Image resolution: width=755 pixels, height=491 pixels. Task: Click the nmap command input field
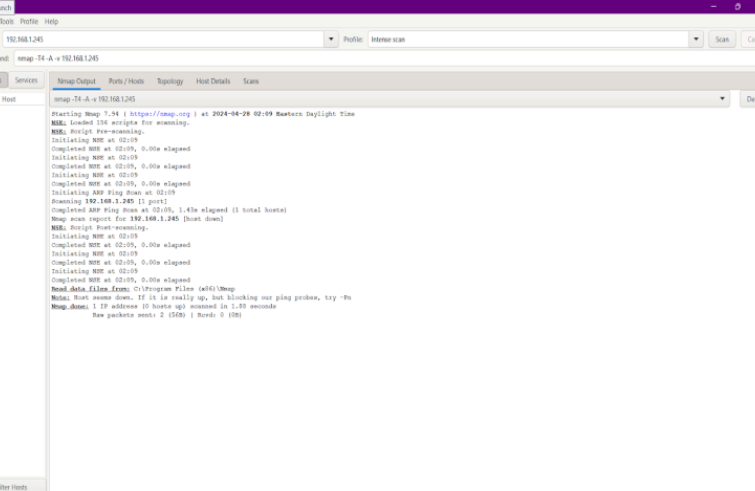[x=384, y=58]
